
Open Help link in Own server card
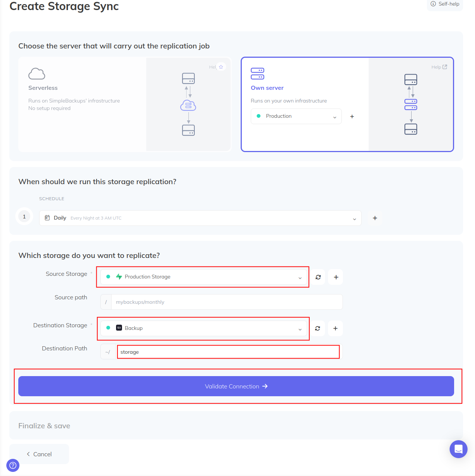[439, 67]
